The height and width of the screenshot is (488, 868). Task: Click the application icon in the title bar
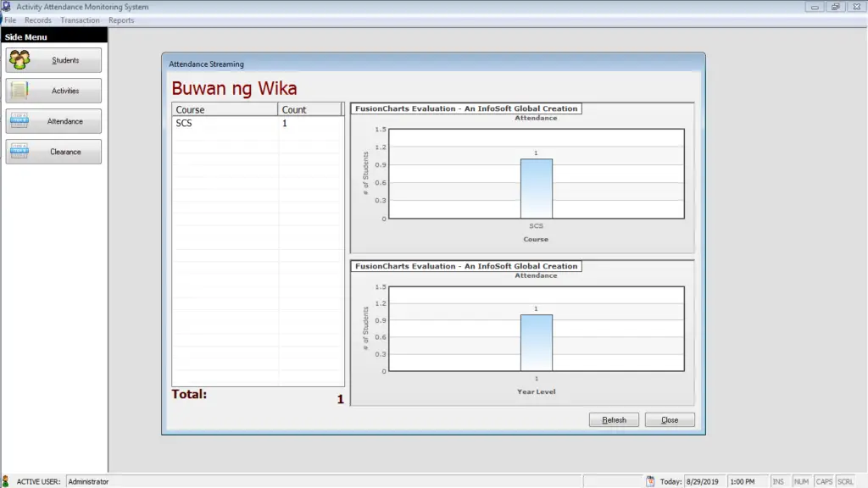point(7,6)
